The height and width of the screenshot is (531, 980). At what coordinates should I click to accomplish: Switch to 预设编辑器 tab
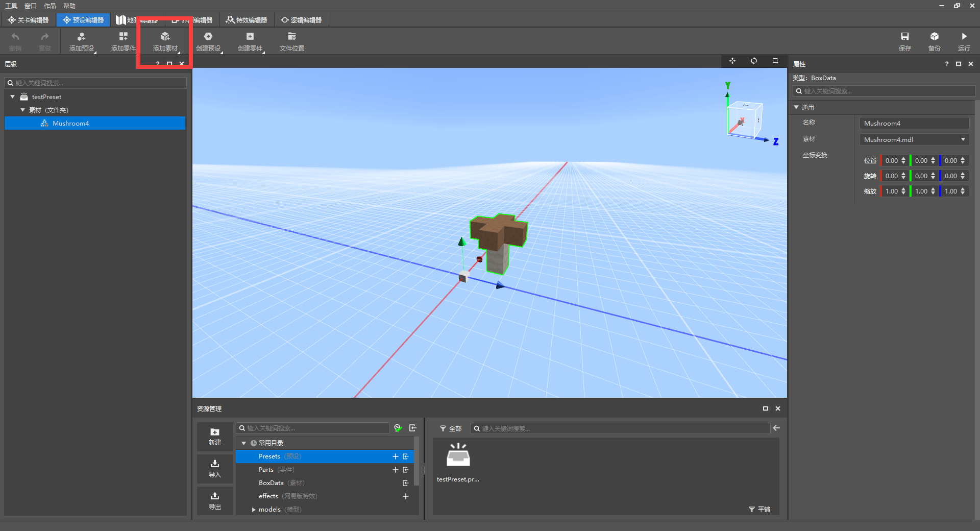tap(83, 20)
